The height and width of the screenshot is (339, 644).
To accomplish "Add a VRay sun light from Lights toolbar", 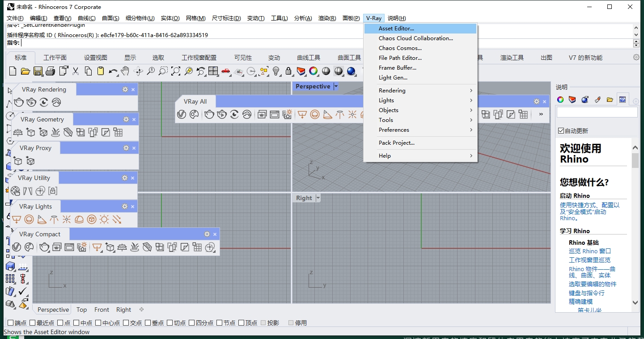I will 104,219.
